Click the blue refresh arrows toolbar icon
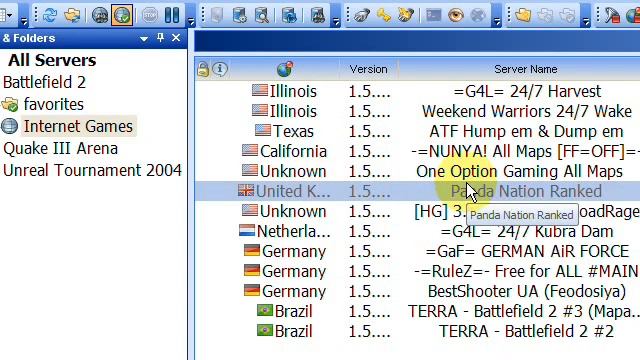 coord(50,15)
